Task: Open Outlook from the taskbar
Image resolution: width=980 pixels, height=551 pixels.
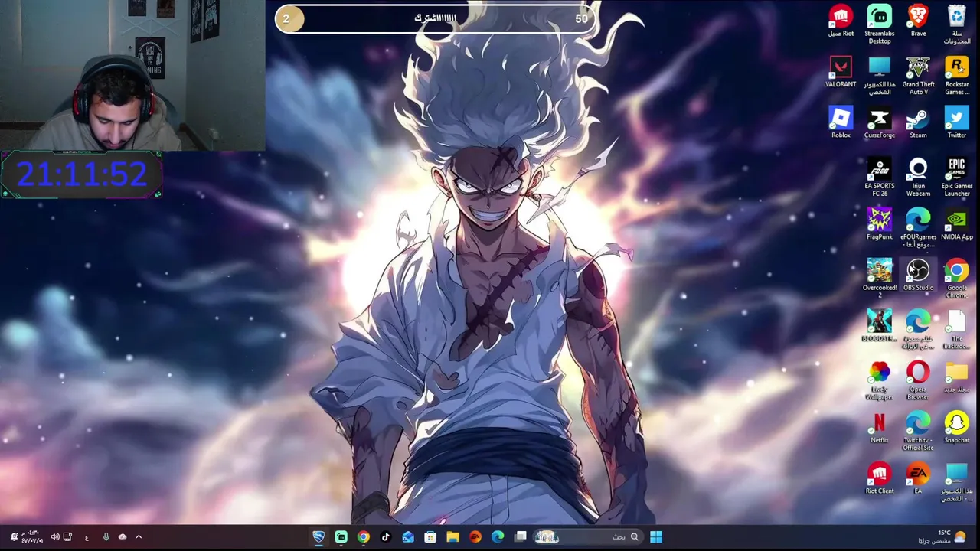Action: point(408,536)
